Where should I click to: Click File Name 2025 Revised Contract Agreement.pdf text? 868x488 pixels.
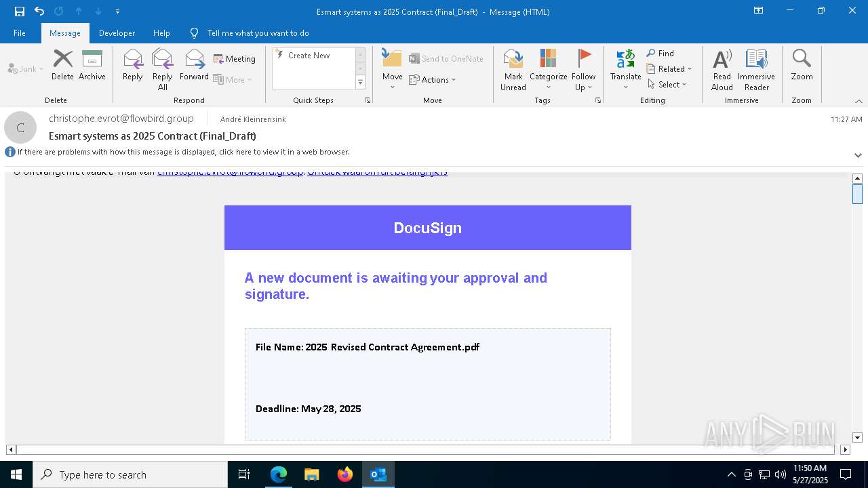click(368, 347)
